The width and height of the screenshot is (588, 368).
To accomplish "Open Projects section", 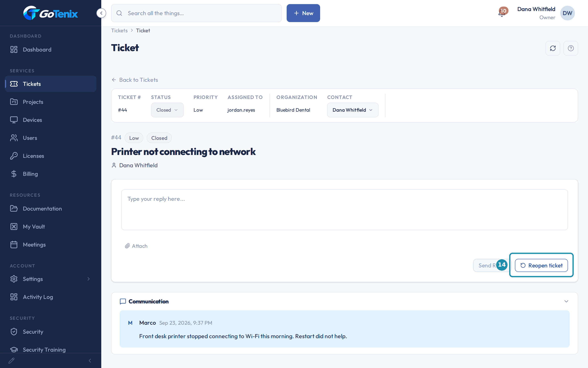I will point(51,102).
